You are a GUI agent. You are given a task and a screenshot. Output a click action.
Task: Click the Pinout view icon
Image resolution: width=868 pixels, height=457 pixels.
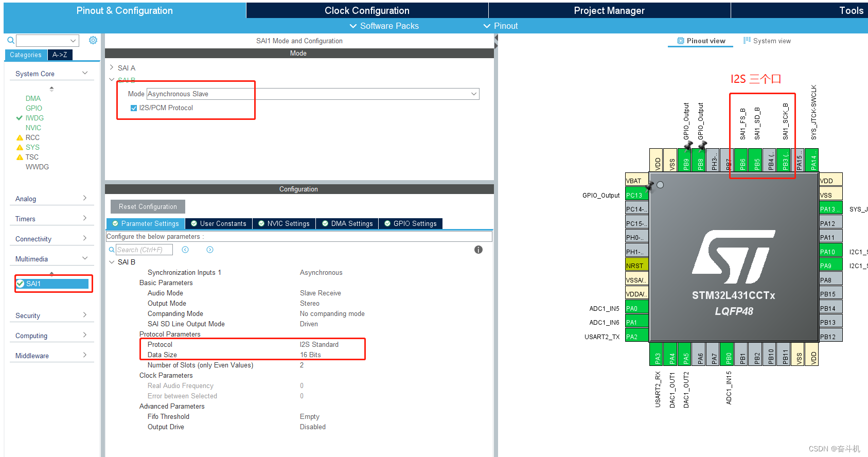681,41
